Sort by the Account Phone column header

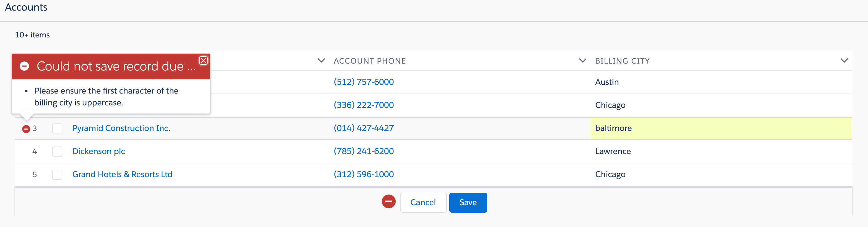click(x=370, y=61)
